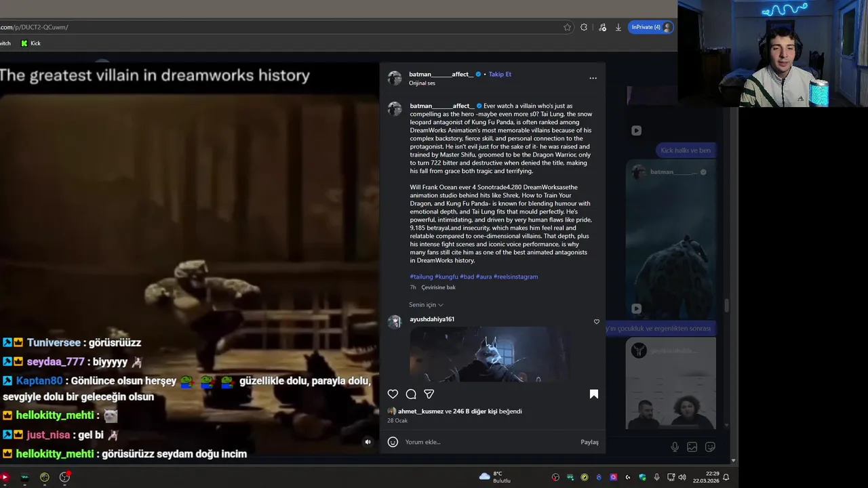This screenshot has width=868, height=488.
Task: Open the emoji picker in the comment box
Action: click(x=393, y=442)
